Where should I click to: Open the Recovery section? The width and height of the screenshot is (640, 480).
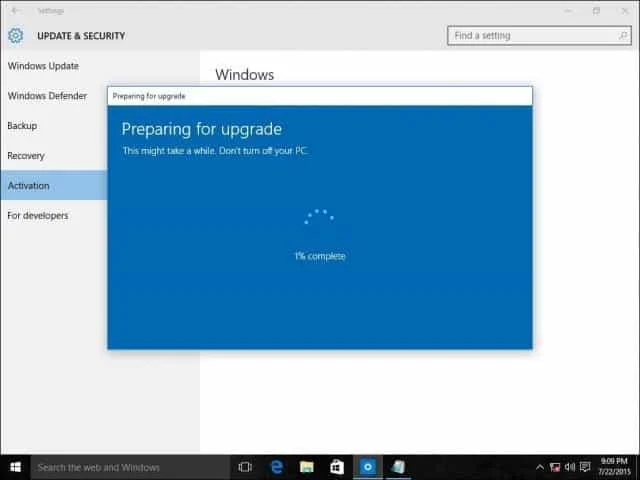pos(26,156)
